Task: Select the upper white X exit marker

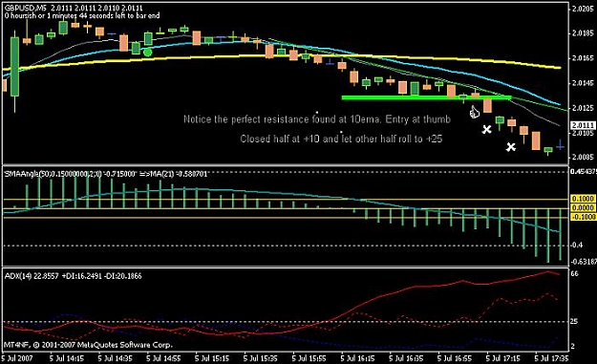Action: (486, 130)
